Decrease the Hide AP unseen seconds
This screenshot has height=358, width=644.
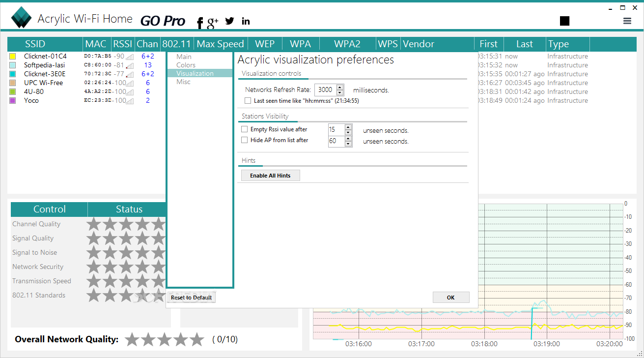[x=348, y=144]
